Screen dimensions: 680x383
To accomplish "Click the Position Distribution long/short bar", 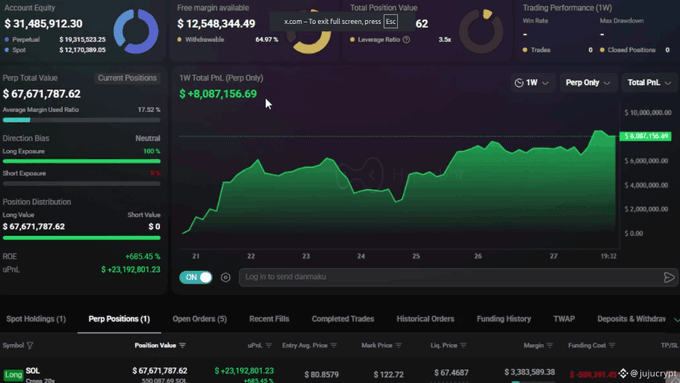I will 82,238.
